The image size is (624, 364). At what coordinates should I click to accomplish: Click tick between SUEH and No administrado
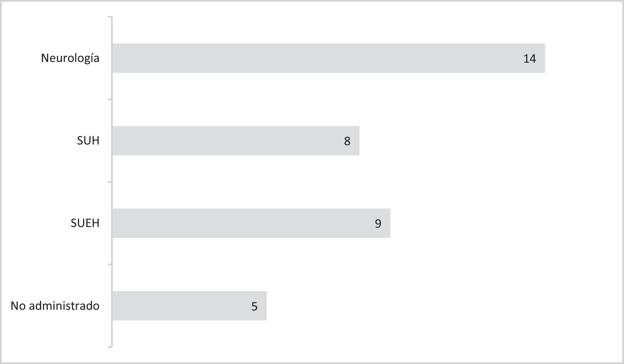coord(110,265)
